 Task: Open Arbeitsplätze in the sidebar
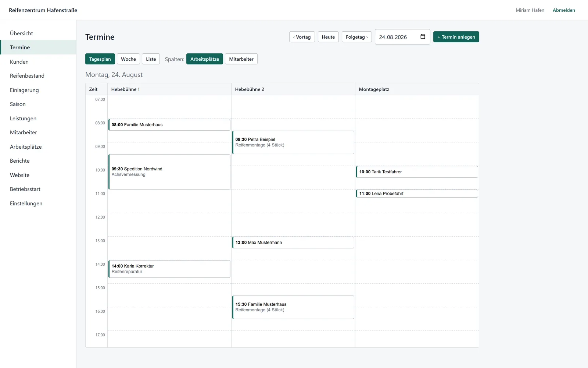pos(38,146)
